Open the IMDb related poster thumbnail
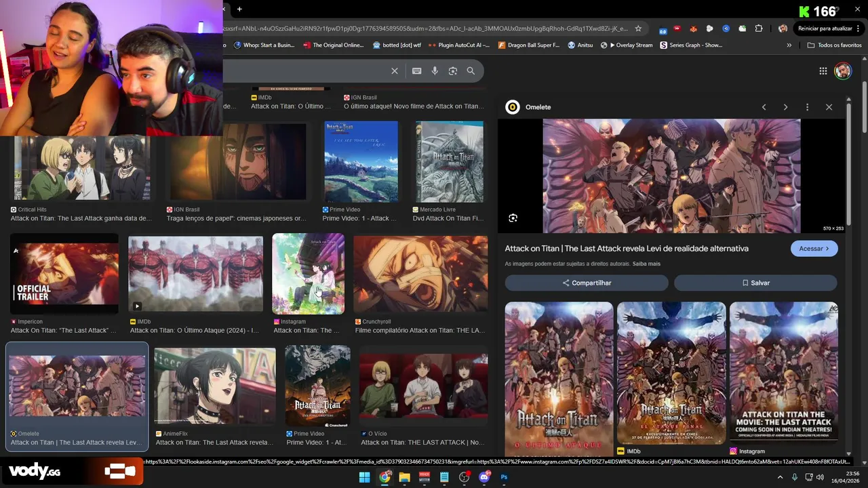 (x=671, y=373)
